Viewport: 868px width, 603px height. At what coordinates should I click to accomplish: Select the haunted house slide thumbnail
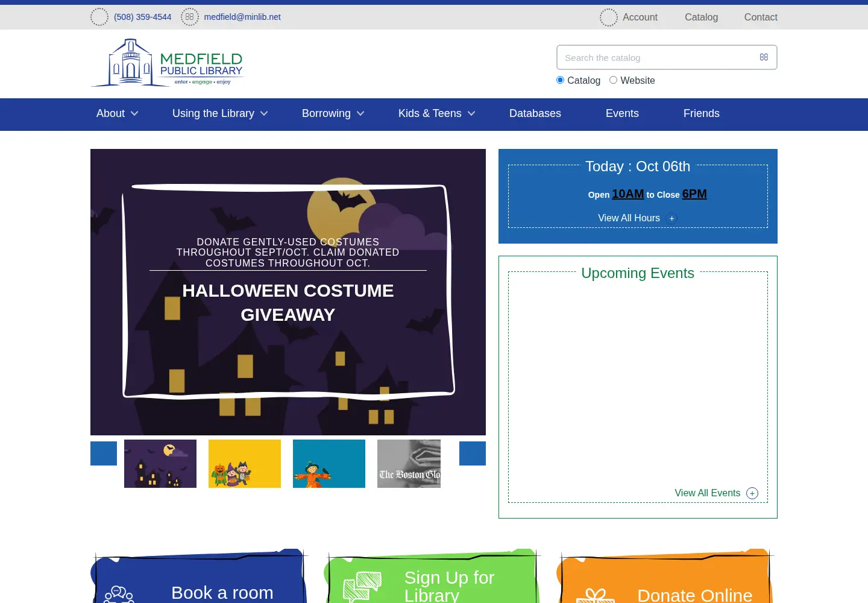tap(160, 464)
